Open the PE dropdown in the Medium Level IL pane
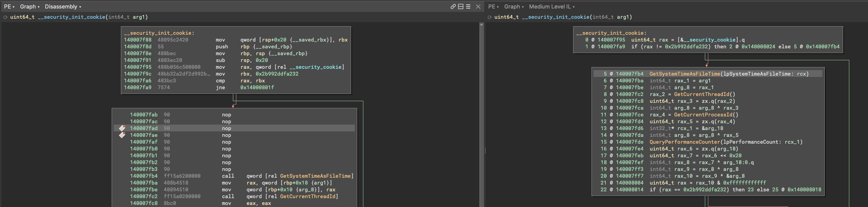868x207 pixels. tap(493, 6)
